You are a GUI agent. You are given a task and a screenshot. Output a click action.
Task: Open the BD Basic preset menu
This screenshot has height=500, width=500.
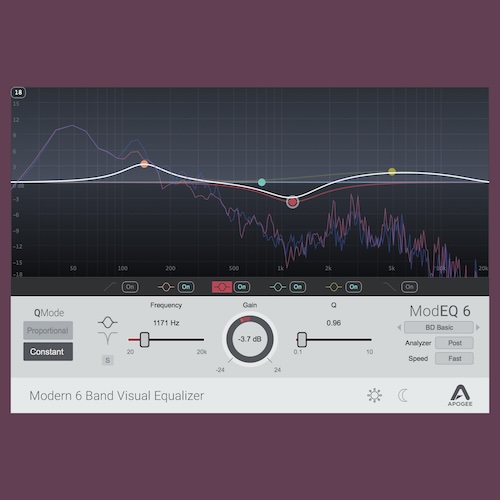coord(439,327)
